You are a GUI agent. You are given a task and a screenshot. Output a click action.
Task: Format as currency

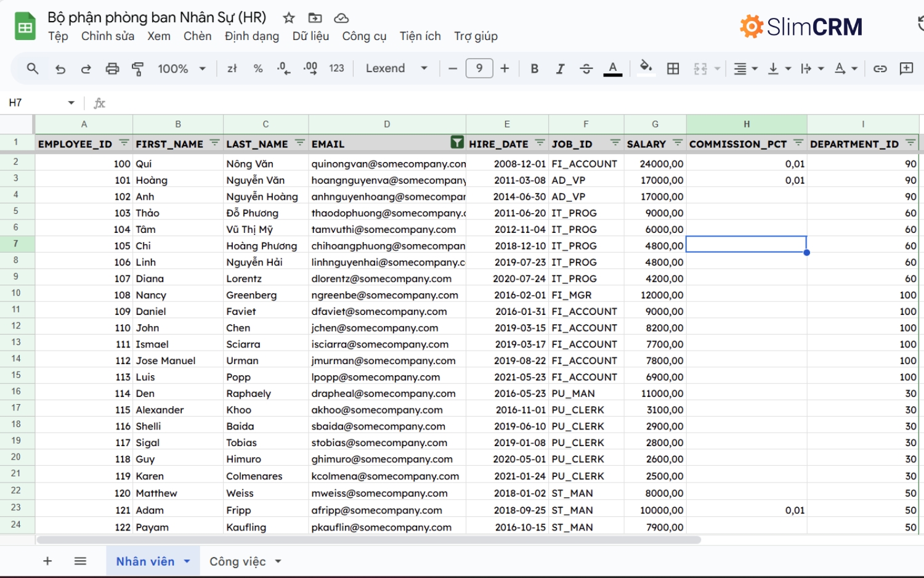click(232, 68)
